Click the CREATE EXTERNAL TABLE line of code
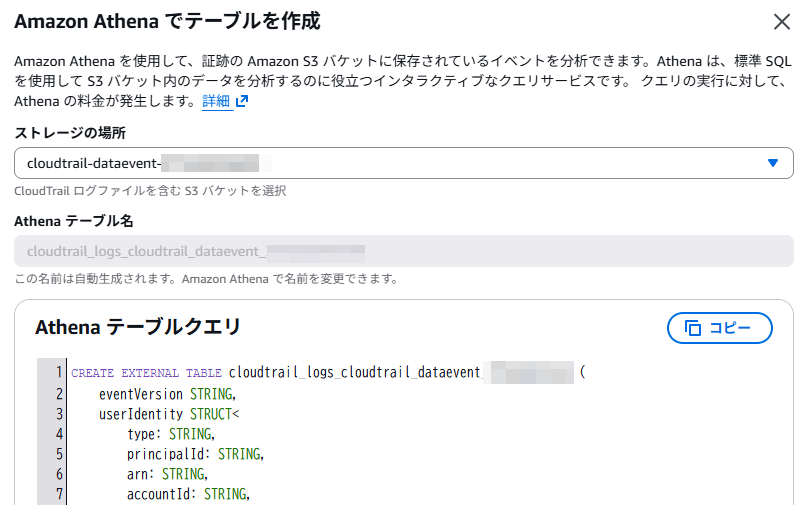This screenshot has width=804, height=505. point(328,372)
